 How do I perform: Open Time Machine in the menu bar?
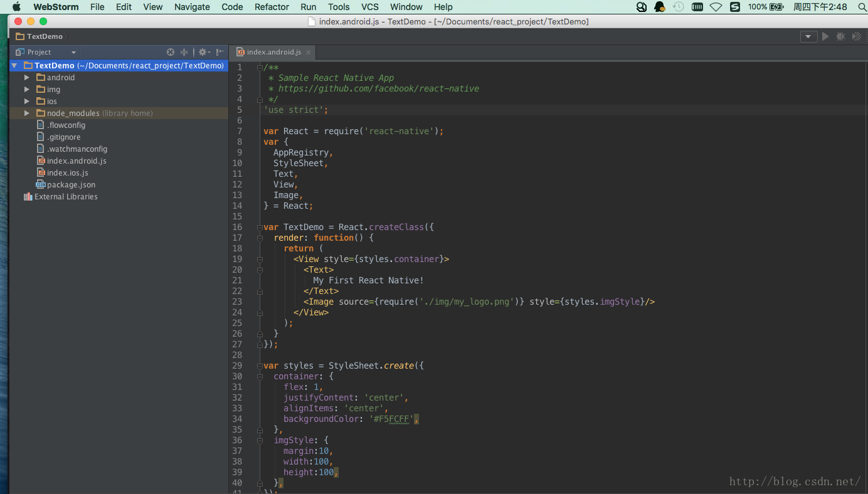(679, 7)
